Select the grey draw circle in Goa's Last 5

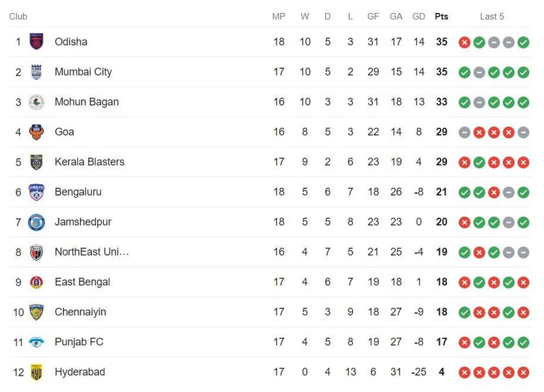[464, 132]
